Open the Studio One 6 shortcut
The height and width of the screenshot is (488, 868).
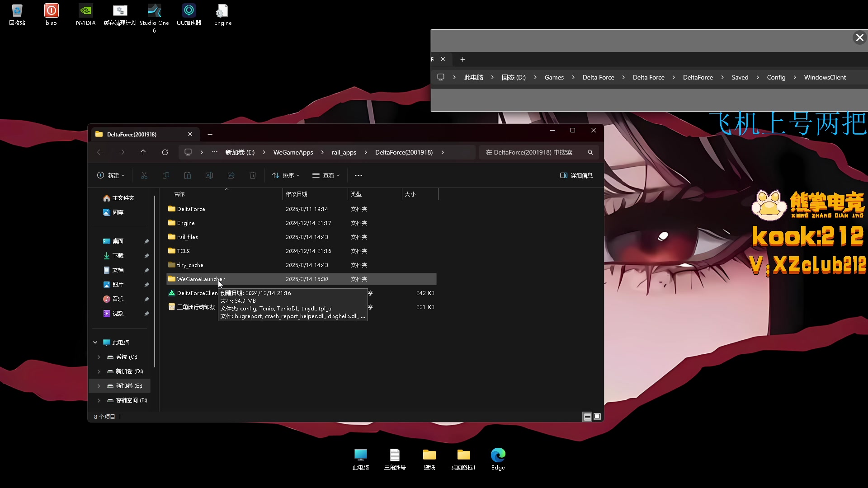tap(154, 18)
